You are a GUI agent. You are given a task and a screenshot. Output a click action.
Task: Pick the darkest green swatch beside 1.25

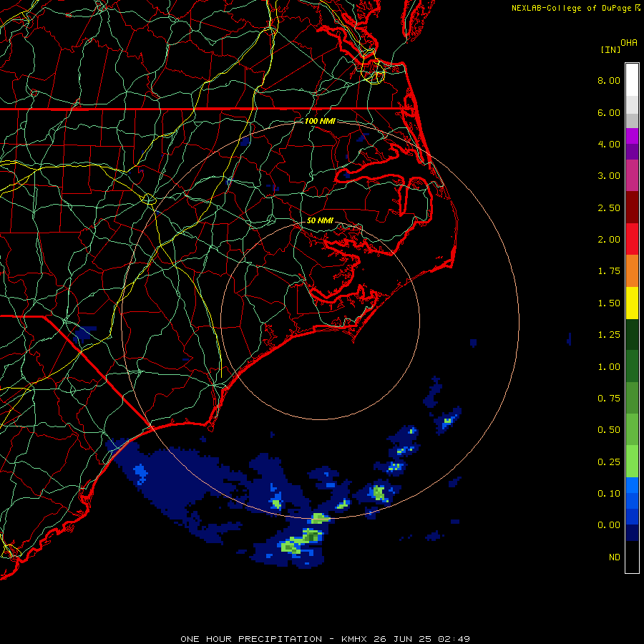pyautogui.click(x=632, y=334)
